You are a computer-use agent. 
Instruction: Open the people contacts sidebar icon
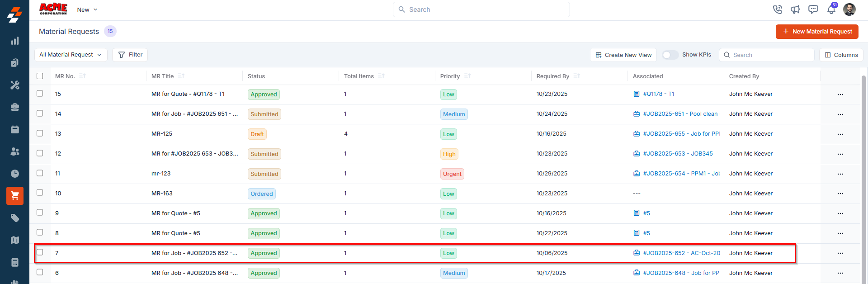click(x=15, y=151)
